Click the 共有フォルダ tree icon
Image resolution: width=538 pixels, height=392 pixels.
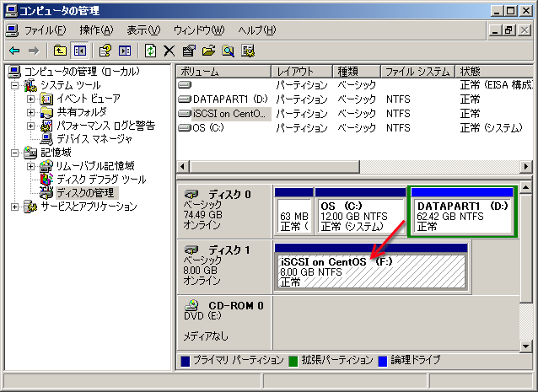46,112
